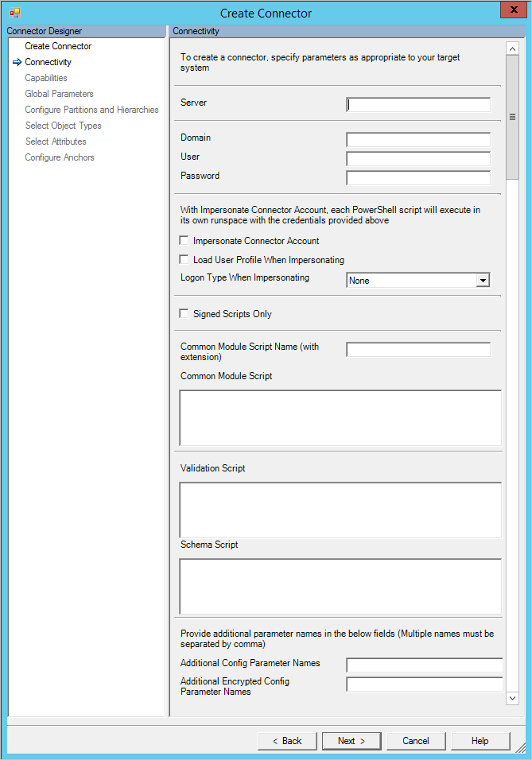Image resolution: width=532 pixels, height=760 pixels.
Task: Open the Global Parameters step
Action: click(x=59, y=94)
